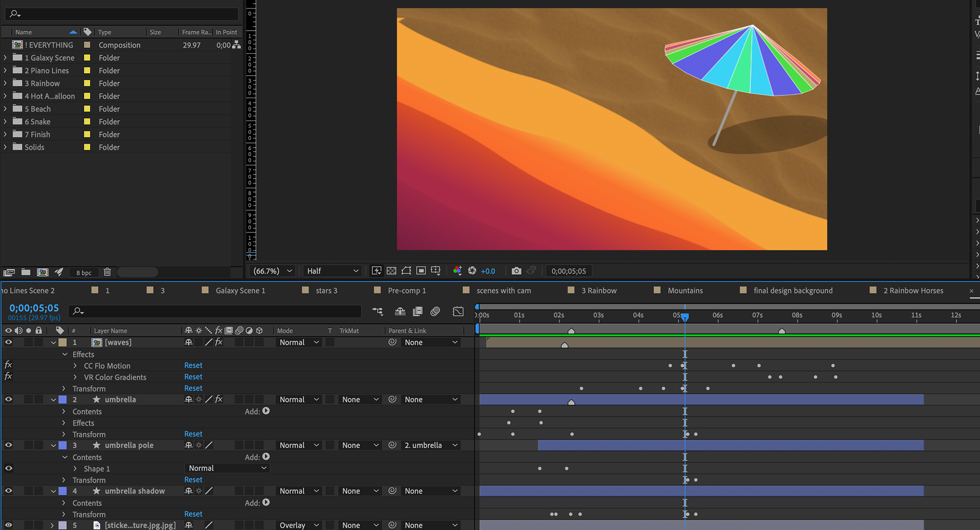
Task: Hide the umbrella layer eye
Action: coord(8,399)
